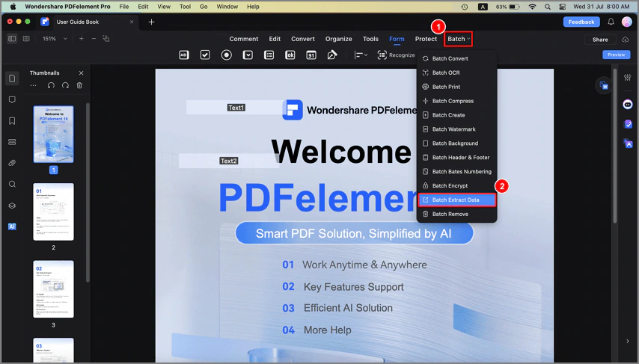Choose Batch Create
Screen dimensions: 639x364
(x=457, y=115)
